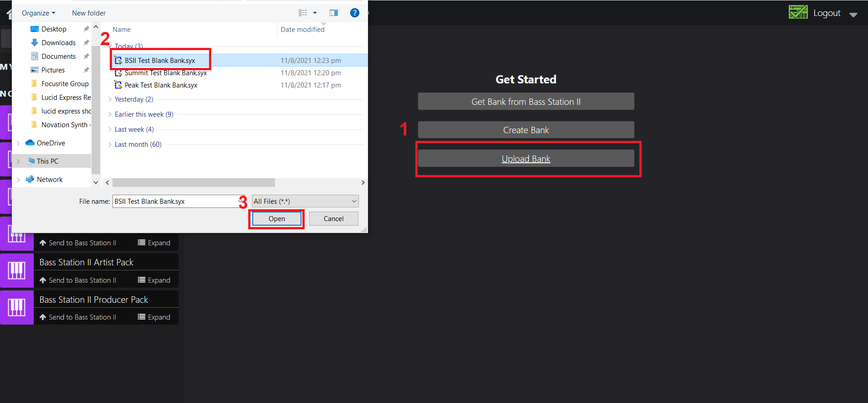
Task: Click the Open button
Action: [276, 219]
